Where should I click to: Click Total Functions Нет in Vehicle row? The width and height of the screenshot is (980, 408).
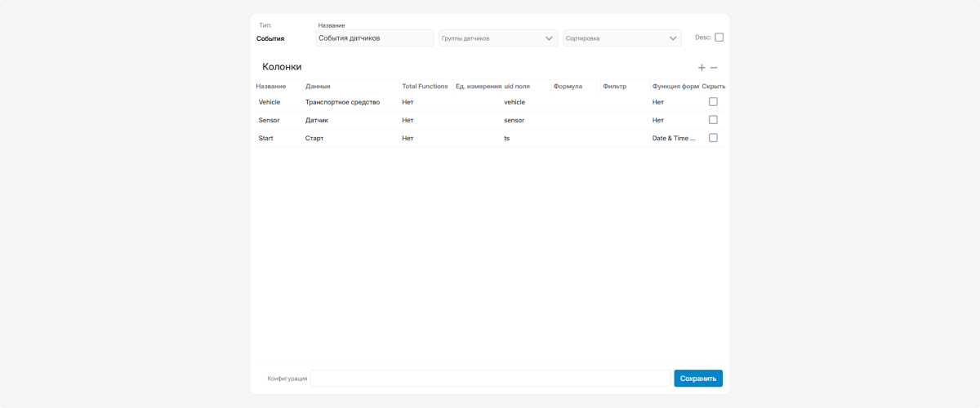pyautogui.click(x=408, y=102)
